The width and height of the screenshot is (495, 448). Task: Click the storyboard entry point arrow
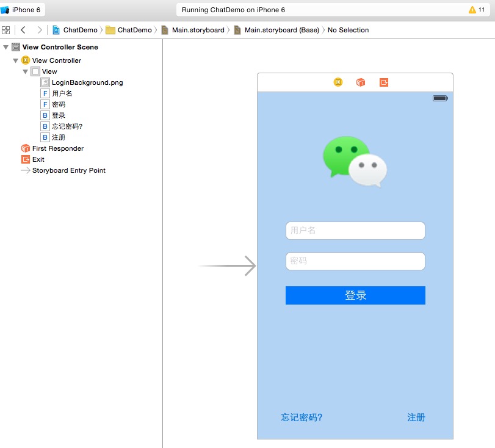227,266
